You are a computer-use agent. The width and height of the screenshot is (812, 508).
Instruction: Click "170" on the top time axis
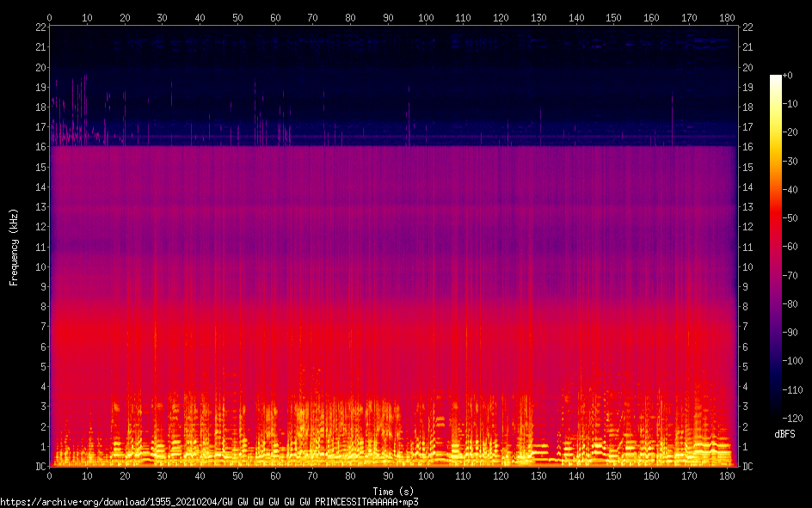689,17
